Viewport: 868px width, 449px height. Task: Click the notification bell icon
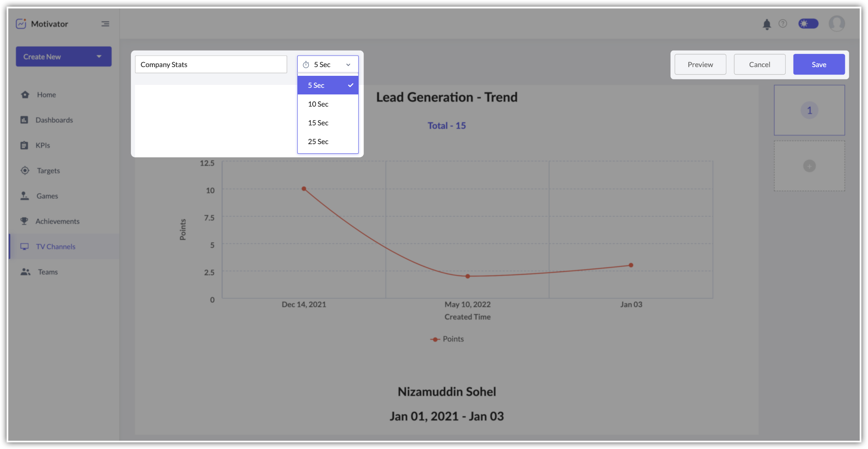pos(767,24)
